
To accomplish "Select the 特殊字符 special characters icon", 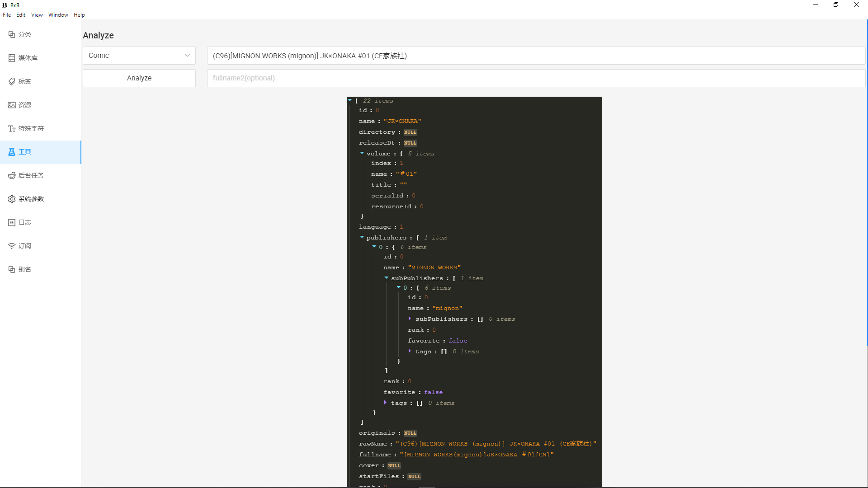I will pos(12,128).
